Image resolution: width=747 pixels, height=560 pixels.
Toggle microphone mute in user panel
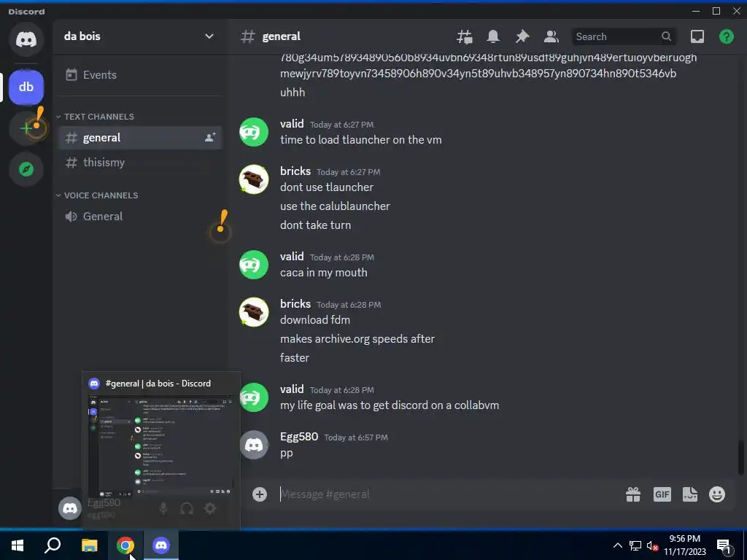163,508
